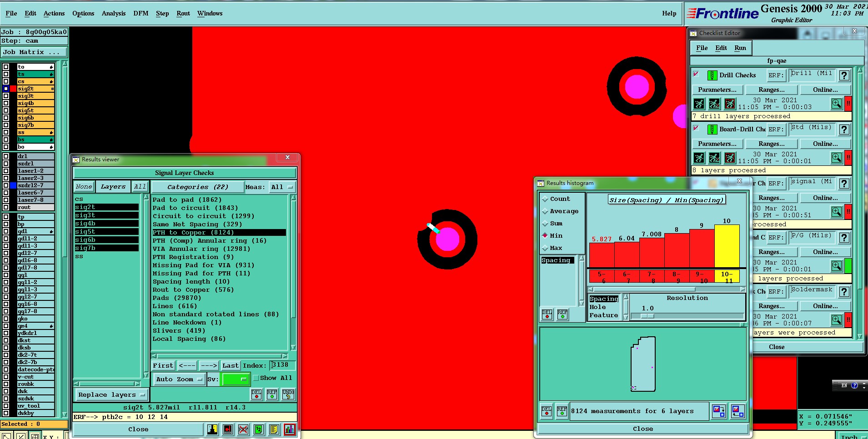Viewport: 868px width, 439px height.
Task: Click the green 12 numbering icon
Action: click(259, 429)
